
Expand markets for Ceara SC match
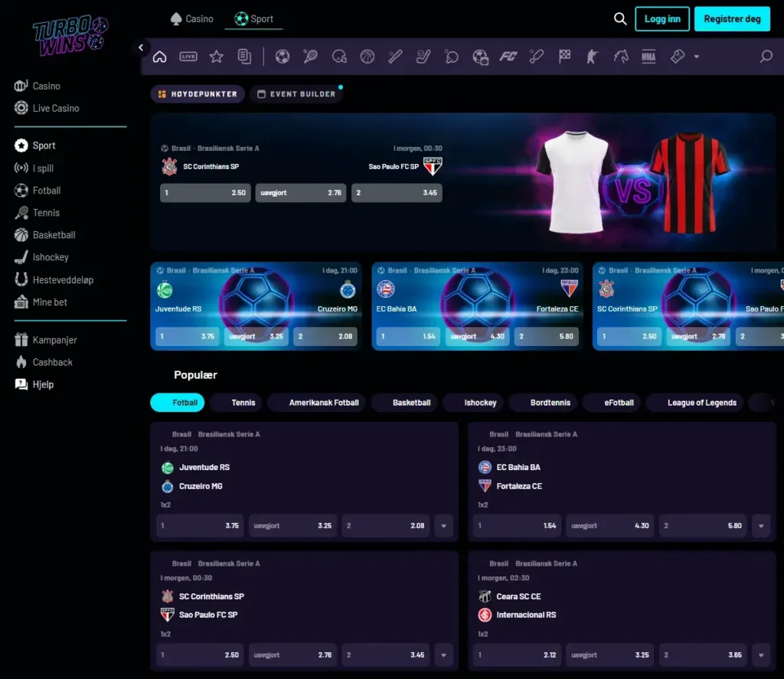click(761, 655)
